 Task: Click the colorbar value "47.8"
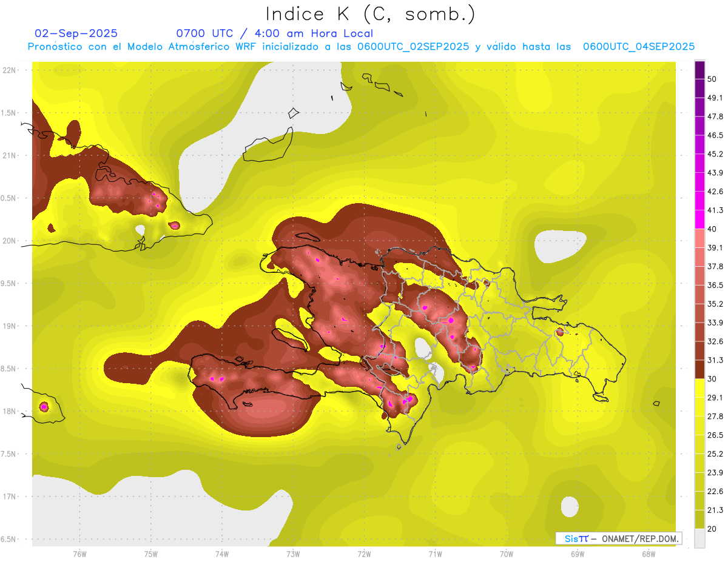tap(715, 116)
